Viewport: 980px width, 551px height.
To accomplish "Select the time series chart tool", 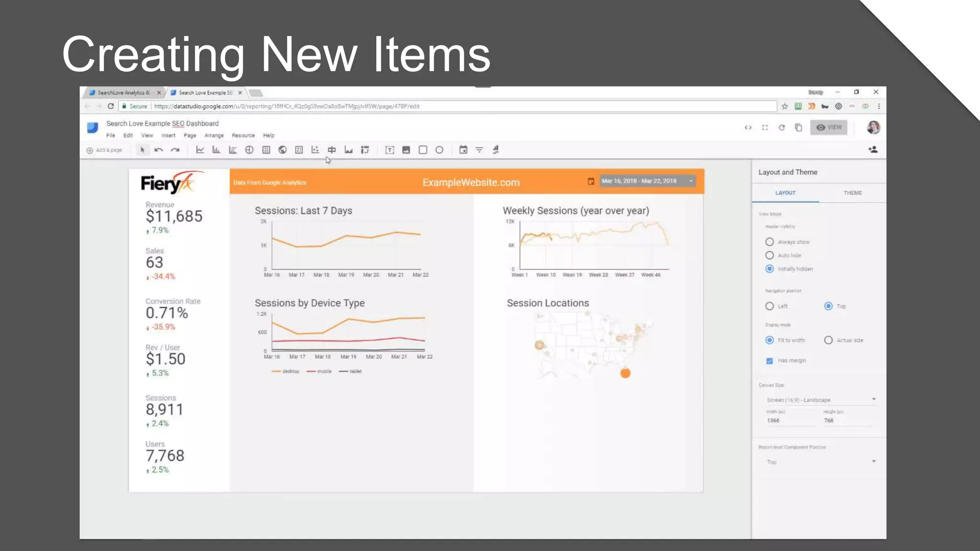I will coord(200,150).
